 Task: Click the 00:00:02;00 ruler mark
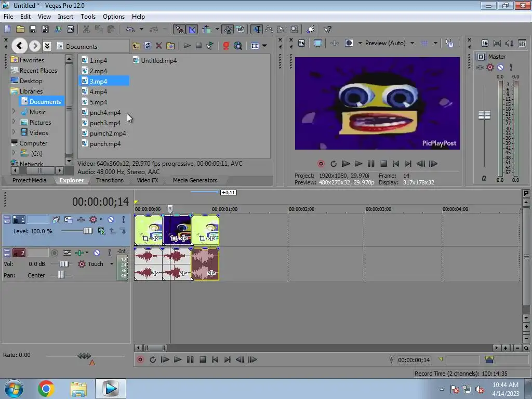click(301, 209)
